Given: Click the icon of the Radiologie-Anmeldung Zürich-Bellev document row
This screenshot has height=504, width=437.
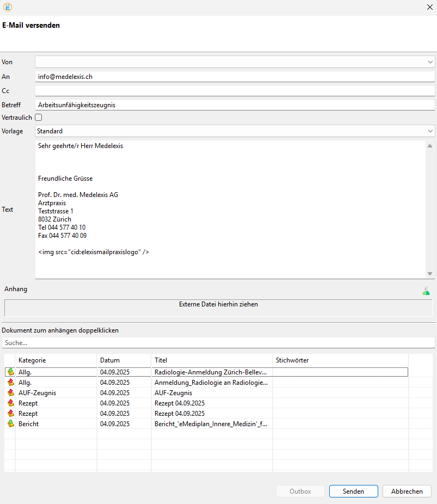Looking at the screenshot, I should click(10, 372).
